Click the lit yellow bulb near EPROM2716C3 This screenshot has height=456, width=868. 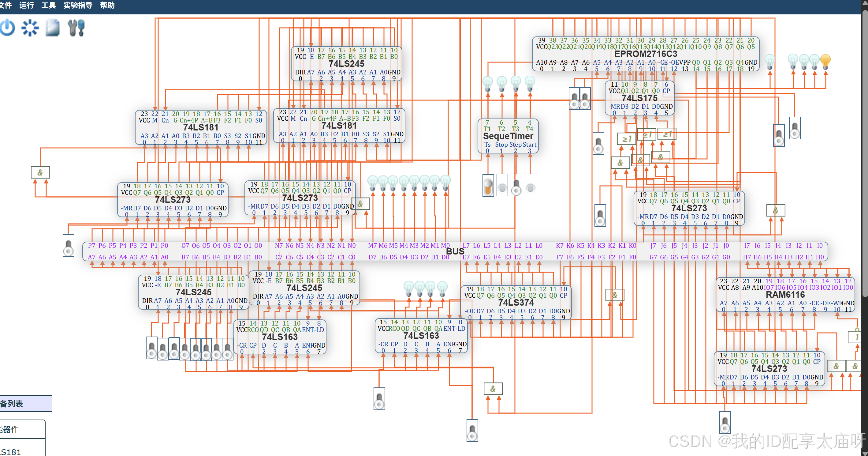(825, 62)
